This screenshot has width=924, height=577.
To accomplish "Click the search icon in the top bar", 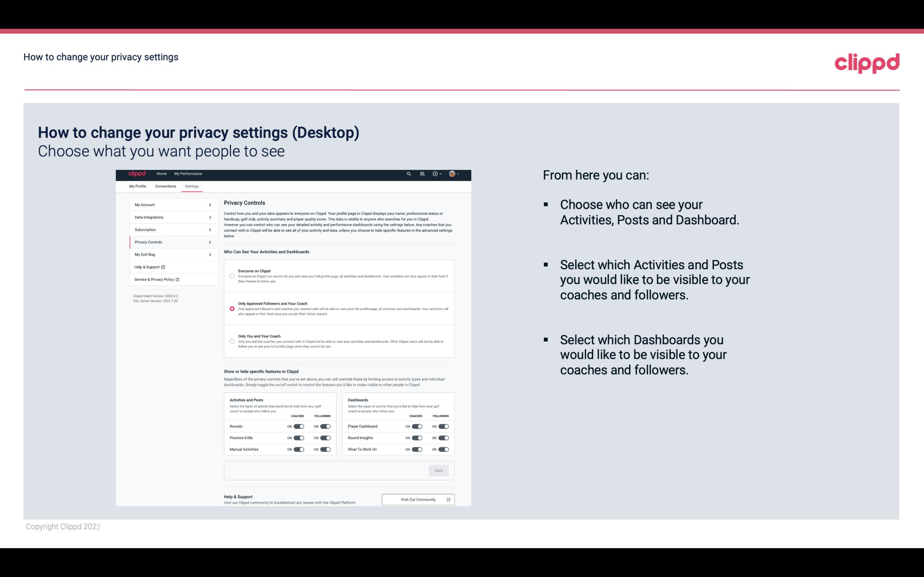I will pyautogui.click(x=409, y=174).
